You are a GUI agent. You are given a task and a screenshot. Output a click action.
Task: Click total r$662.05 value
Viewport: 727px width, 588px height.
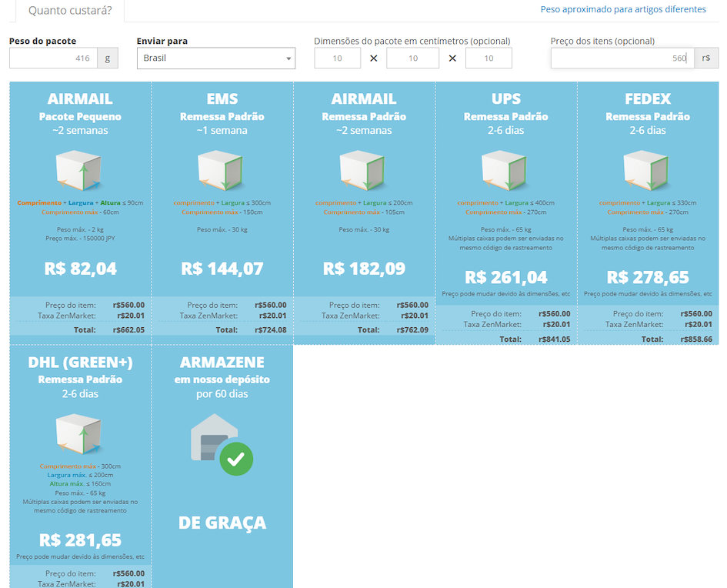pyautogui.click(x=128, y=330)
